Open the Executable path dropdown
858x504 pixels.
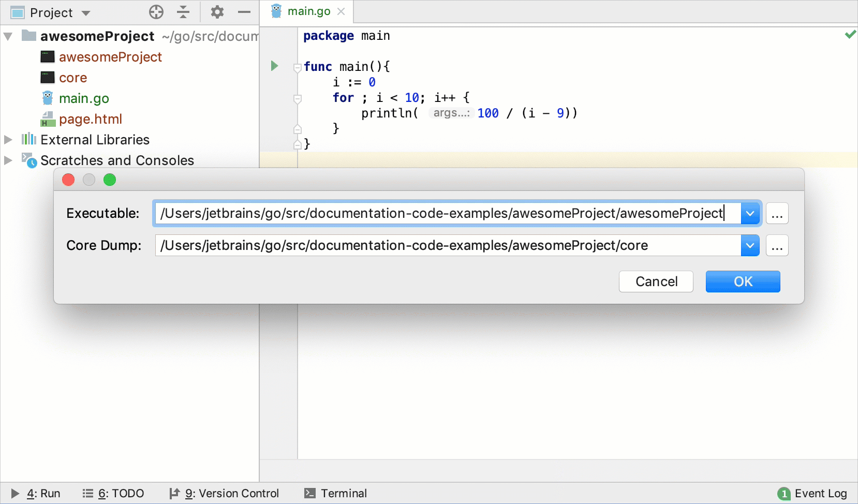click(750, 213)
